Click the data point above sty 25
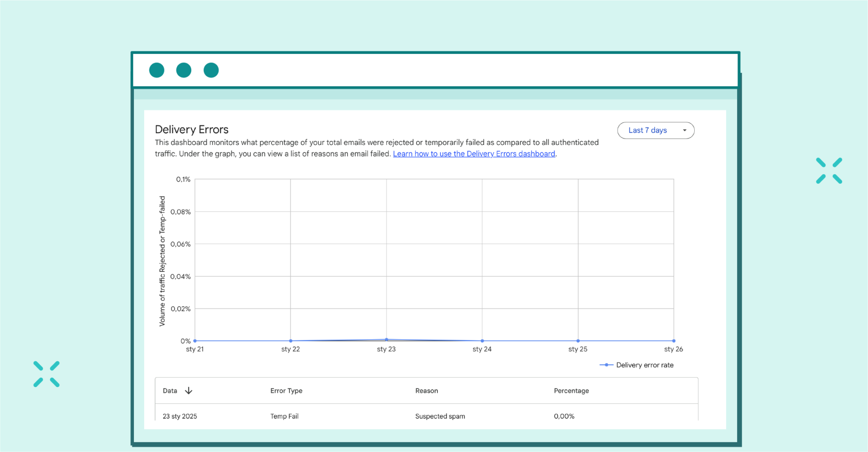This screenshot has width=868, height=452. pos(578,340)
